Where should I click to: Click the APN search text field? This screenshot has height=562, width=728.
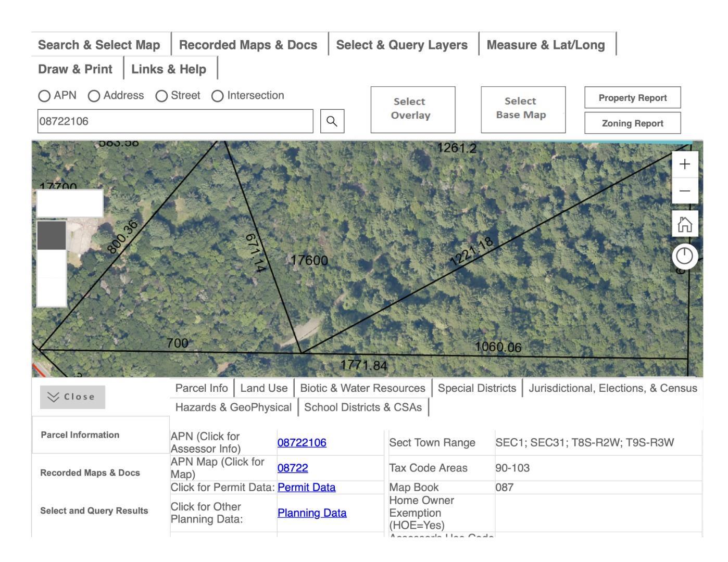(175, 121)
